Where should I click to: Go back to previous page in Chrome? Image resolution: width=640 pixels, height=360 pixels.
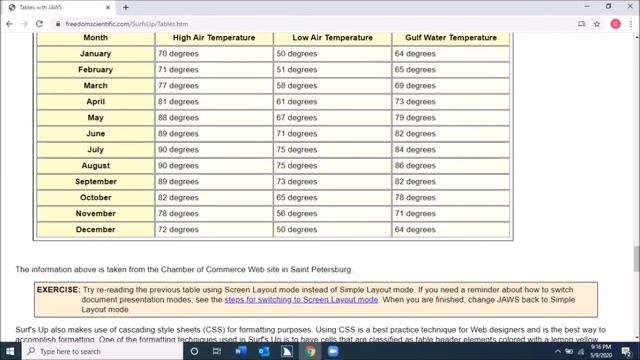(x=9, y=24)
